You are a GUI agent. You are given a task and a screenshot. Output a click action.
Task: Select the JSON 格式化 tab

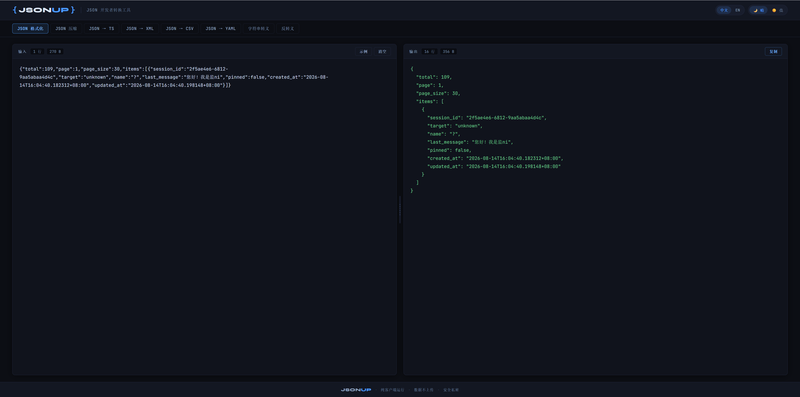click(30, 29)
